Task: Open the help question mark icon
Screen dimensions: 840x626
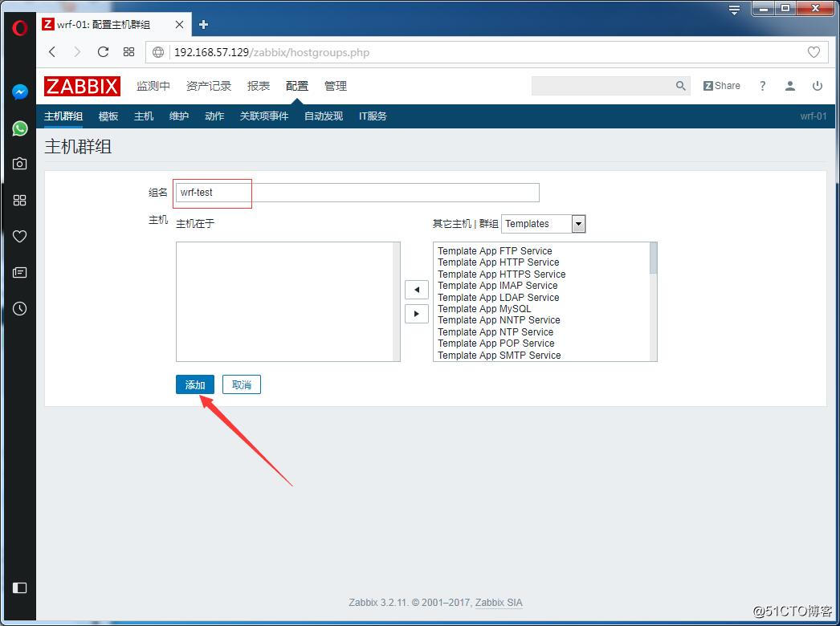Action: pos(762,86)
